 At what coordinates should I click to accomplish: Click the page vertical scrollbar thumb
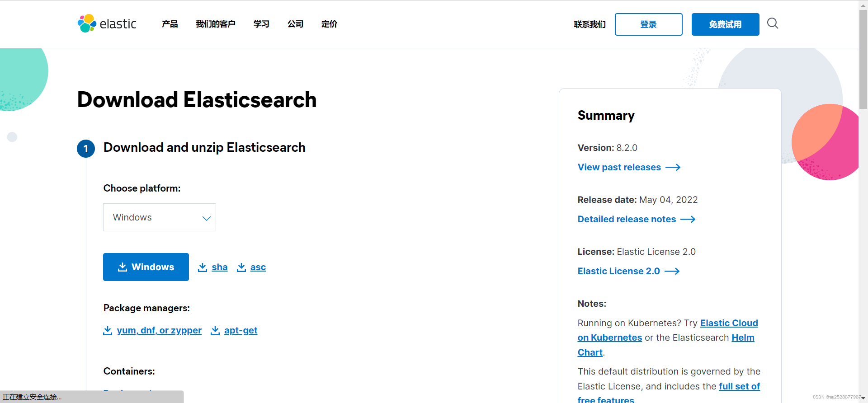click(863, 59)
